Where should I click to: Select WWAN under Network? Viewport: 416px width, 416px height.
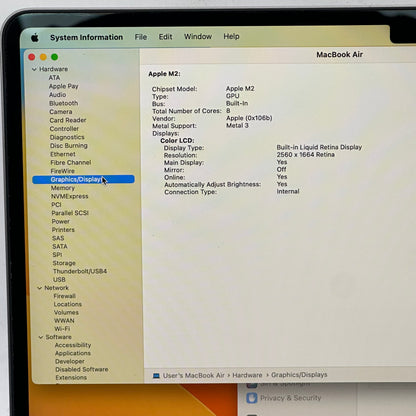point(64,321)
